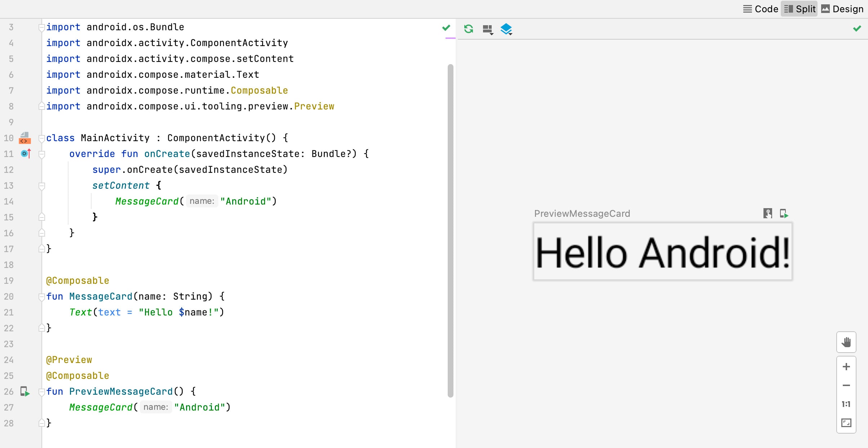Select the Split view mode
This screenshot has height=448, width=868.
coord(800,9)
